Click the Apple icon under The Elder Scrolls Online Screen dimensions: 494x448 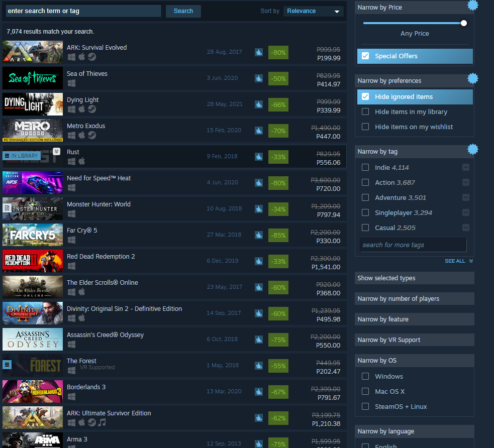pyautogui.click(x=81, y=292)
